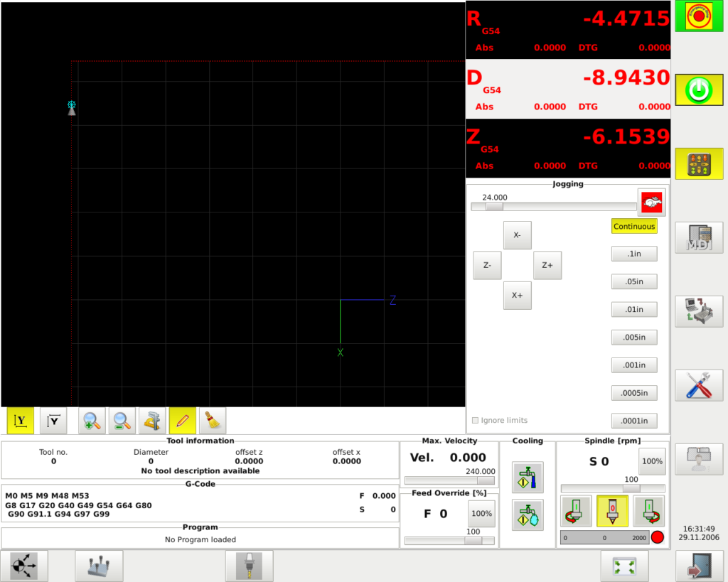Zoom in the preview
728x582 pixels.
tap(92, 421)
